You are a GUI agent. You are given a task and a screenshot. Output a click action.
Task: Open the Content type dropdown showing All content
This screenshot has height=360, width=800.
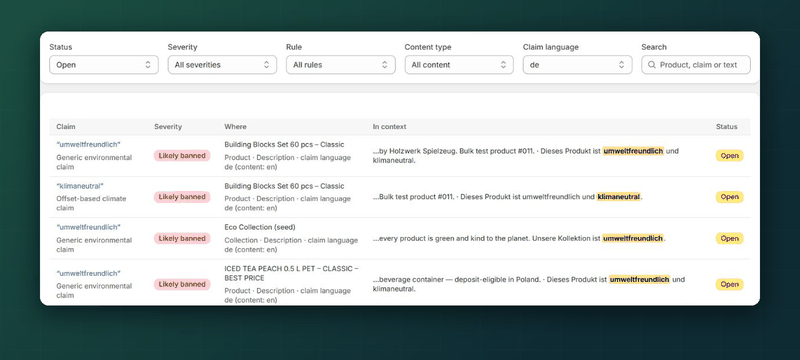[459, 65]
